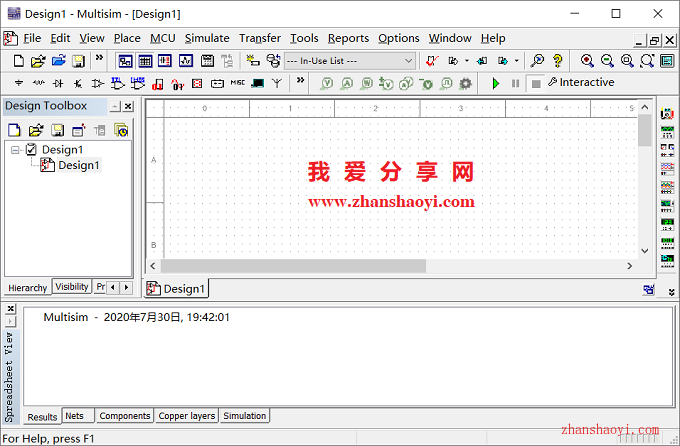Toggle the checkbox icon next to root Design1

point(31,150)
